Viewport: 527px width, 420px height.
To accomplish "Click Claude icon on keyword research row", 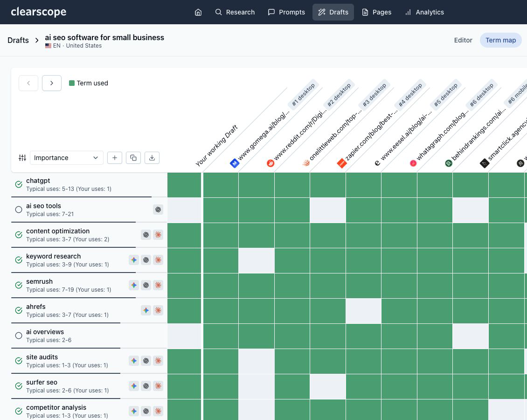I will (x=158, y=260).
